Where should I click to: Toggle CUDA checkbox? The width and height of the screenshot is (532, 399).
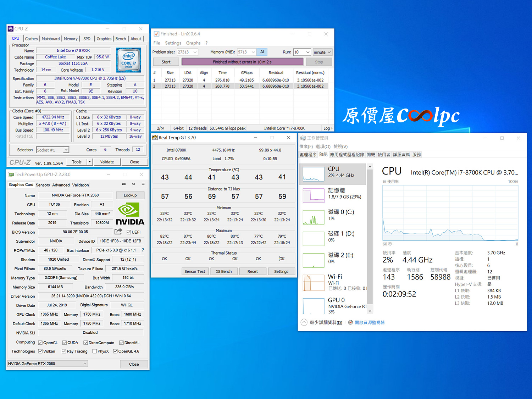point(65,343)
